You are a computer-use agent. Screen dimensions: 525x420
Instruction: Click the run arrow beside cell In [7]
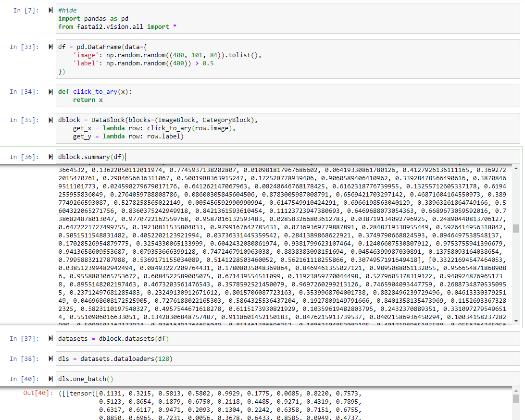50,10
